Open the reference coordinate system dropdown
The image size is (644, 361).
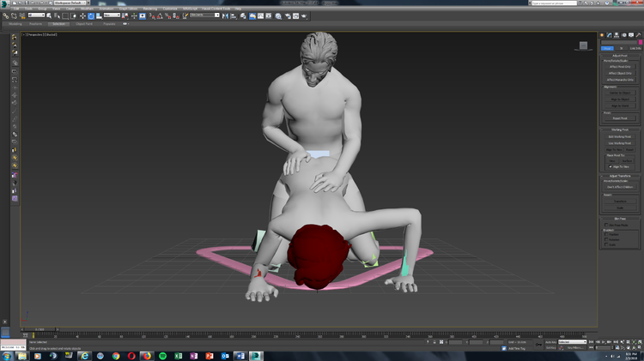[x=112, y=15]
